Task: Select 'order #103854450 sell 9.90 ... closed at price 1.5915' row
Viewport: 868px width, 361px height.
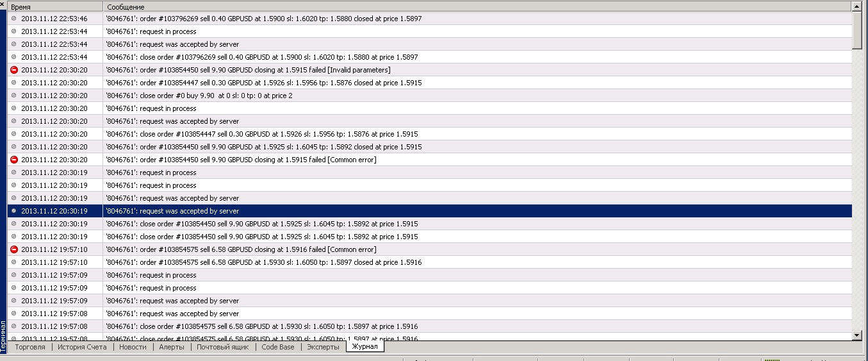Action: pos(430,147)
